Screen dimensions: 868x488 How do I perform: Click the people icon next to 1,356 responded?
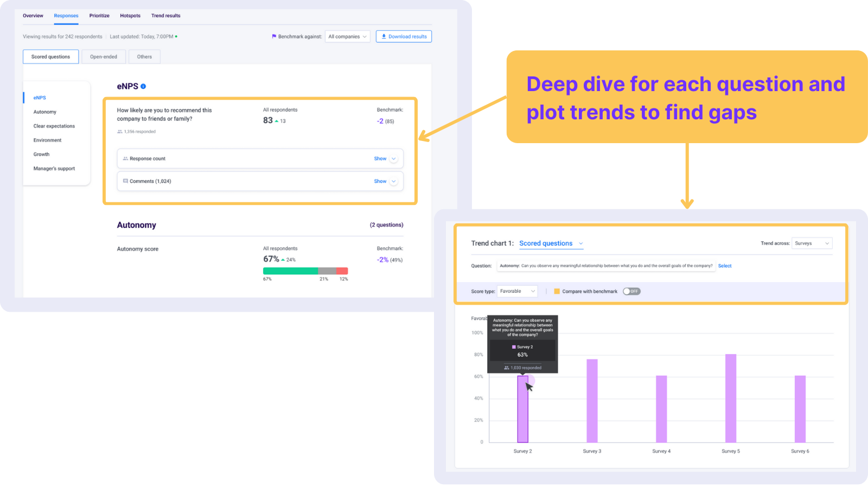point(119,131)
